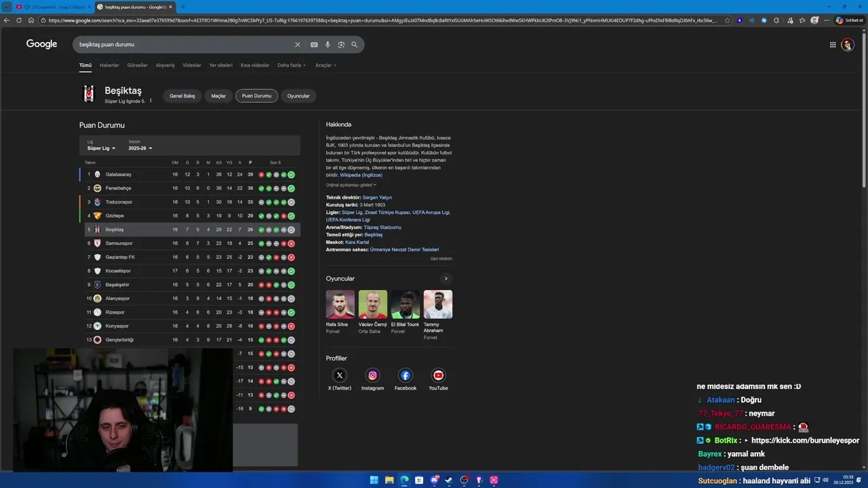The height and width of the screenshot is (488, 868).
Task: Open the Ümraniye Nevzat Demir Tesisleri link
Action: (404, 249)
